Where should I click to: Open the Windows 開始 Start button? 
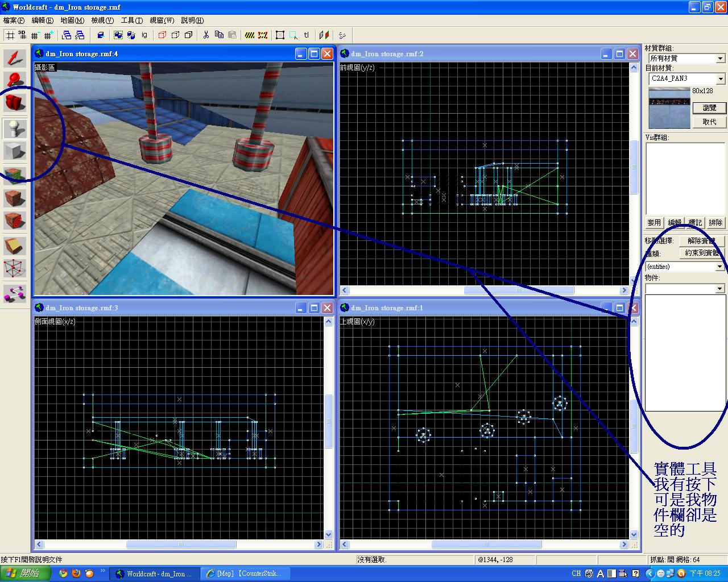coord(24,573)
